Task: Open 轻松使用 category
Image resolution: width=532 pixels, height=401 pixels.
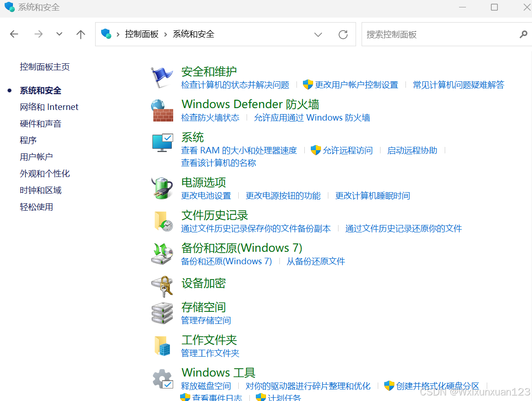Action: click(36, 207)
